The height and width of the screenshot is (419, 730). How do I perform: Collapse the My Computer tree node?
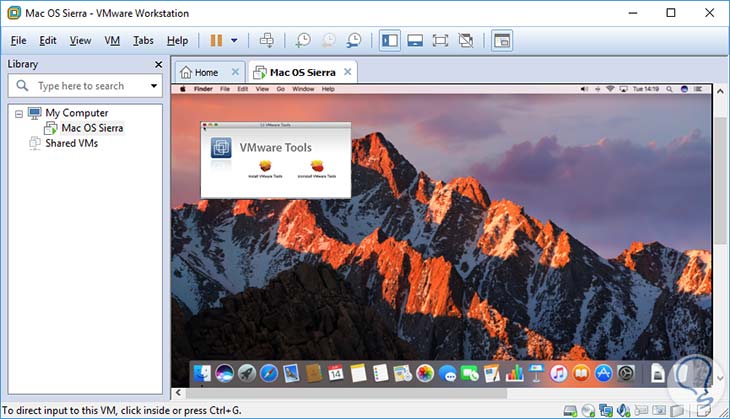(x=19, y=114)
